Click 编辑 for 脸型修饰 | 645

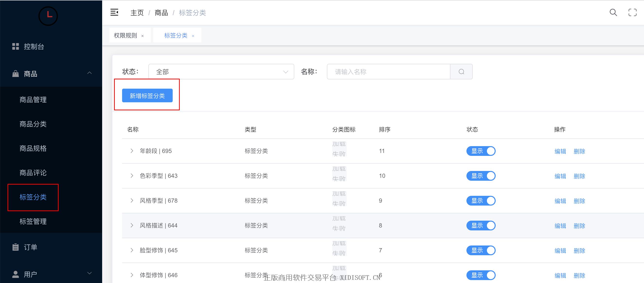(560, 250)
